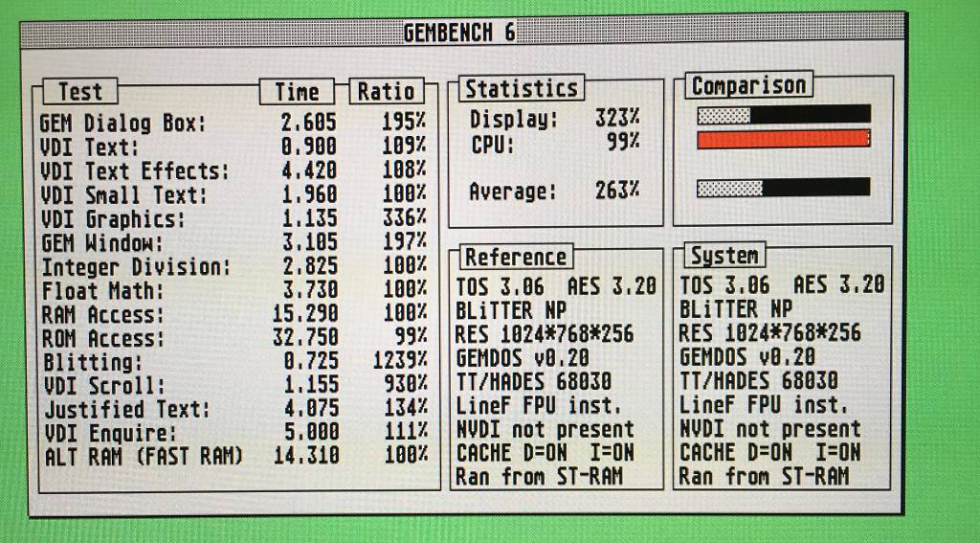Click NVDI not present in System panel
Screen dimensions: 980x543
[770, 428]
